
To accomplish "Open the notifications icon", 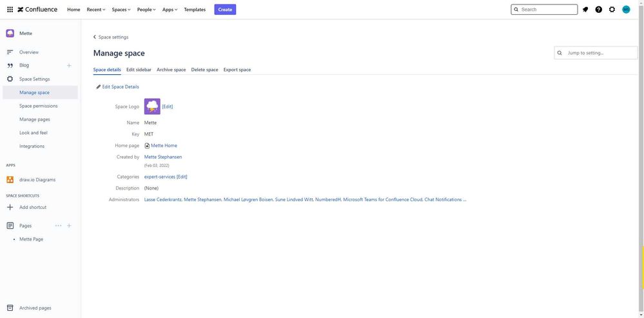I will coord(585,10).
